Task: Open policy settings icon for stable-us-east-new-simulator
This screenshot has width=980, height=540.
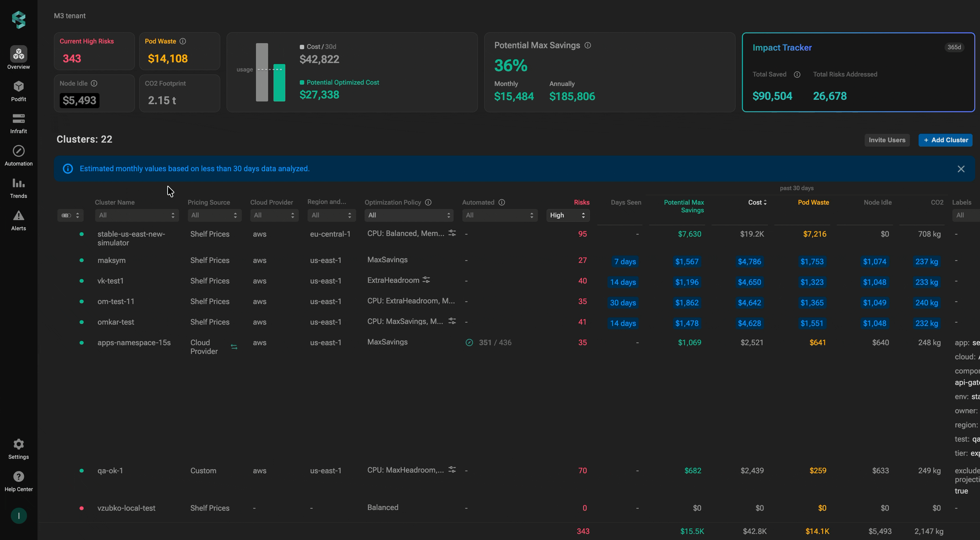Action: [452, 233]
